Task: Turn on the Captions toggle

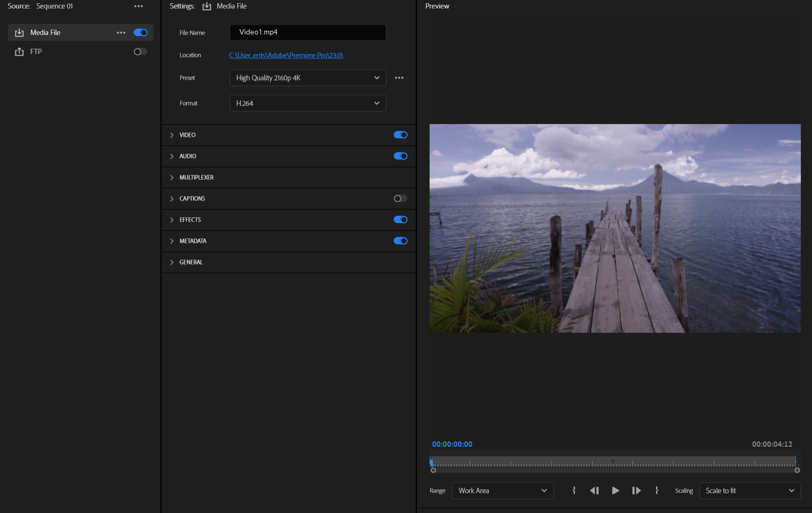Action: pos(400,199)
